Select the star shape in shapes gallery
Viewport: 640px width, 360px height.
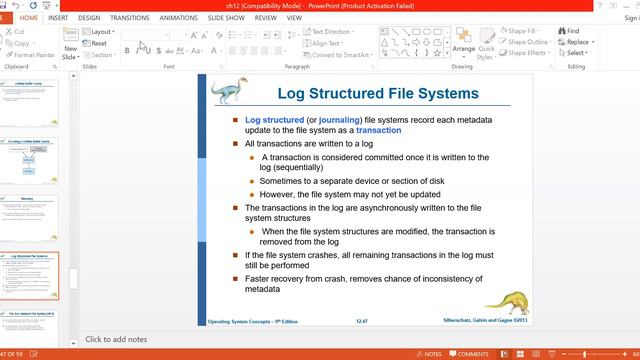pos(437,53)
